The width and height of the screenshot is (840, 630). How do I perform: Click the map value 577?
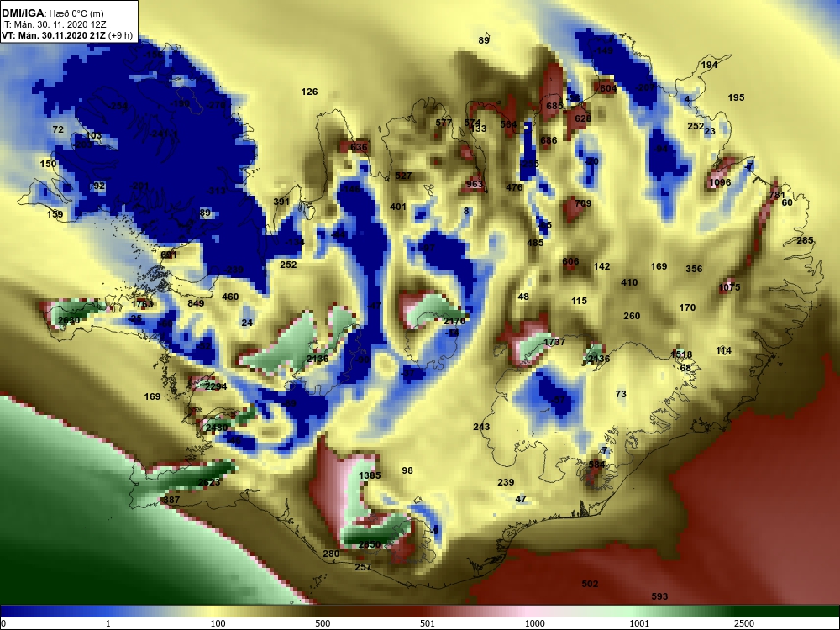pyautogui.click(x=444, y=123)
